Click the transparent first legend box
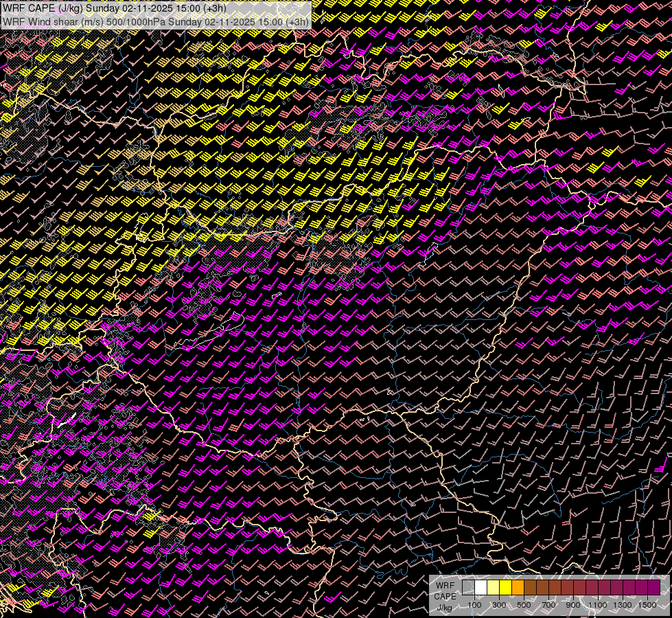Screen dimensions: 672x618 point(468,588)
